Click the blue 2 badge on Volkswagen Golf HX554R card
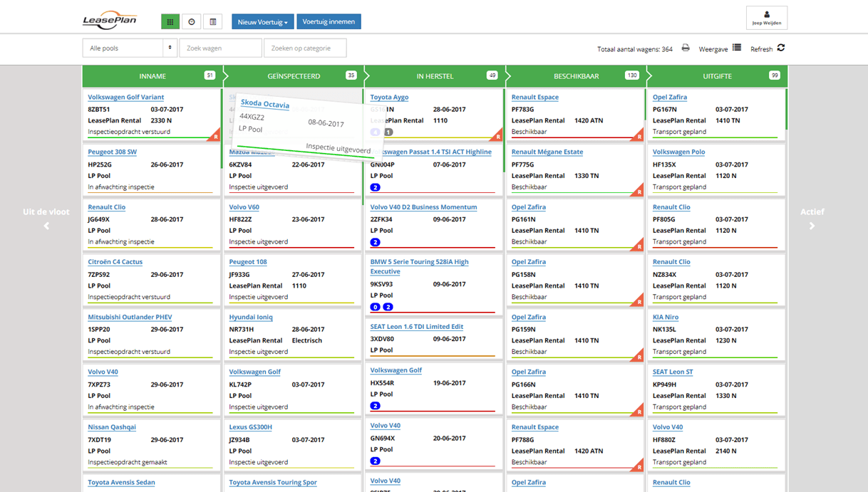The image size is (868, 492). [x=376, y=406]
